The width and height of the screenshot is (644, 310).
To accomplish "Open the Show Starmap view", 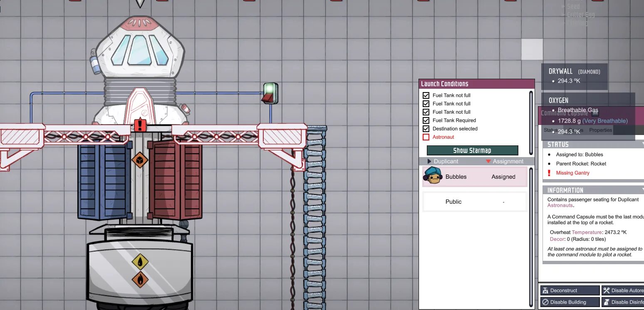I will click(472, 150).
